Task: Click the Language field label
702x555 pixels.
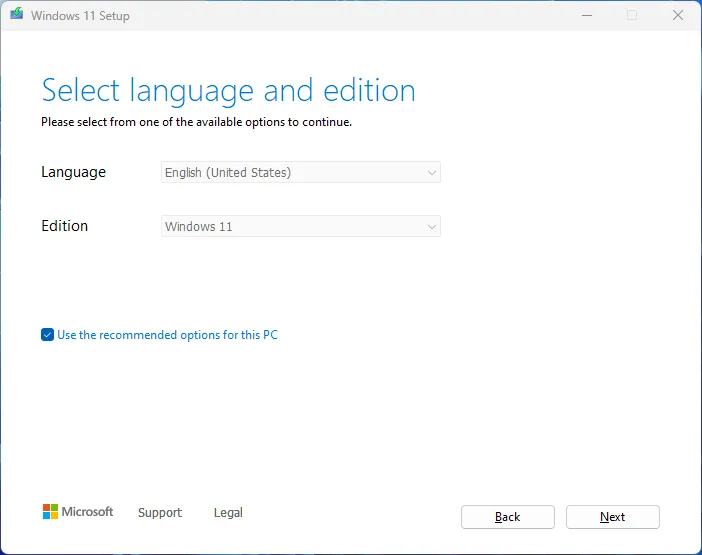Action: pyautogui.click(x=73, y=172)
